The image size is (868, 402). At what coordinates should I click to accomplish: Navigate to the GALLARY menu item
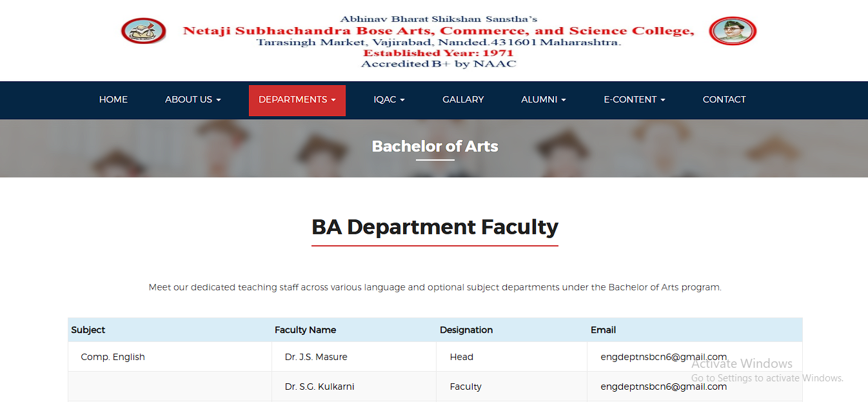463,100
